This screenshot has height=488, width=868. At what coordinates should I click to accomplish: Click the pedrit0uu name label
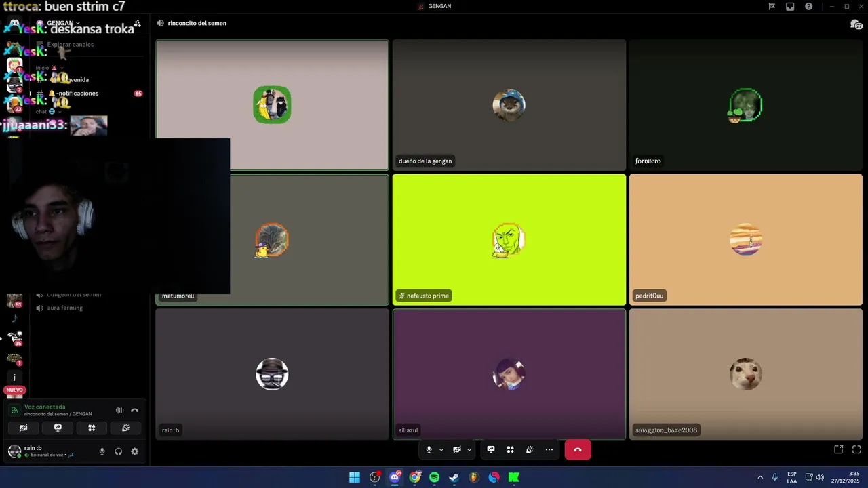pyautogui.click(x=649, y=296)
